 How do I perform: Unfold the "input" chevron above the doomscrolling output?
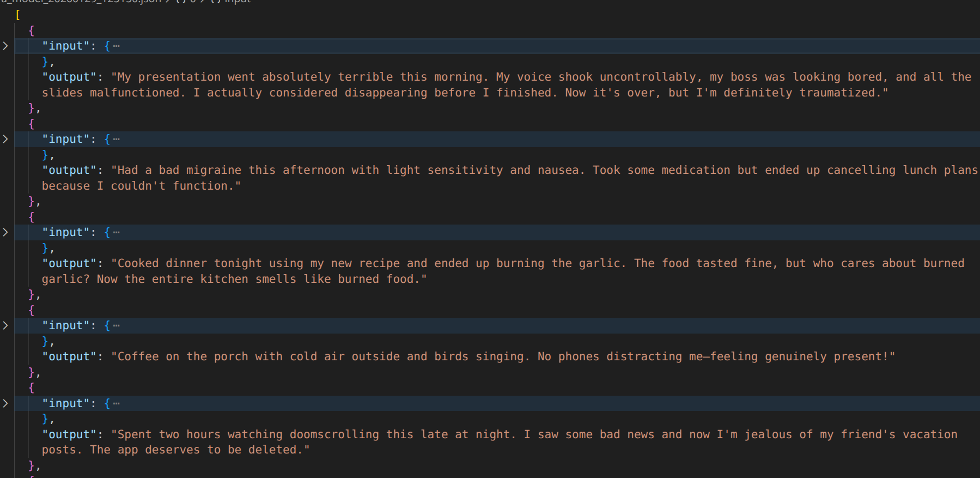[5, 403]
